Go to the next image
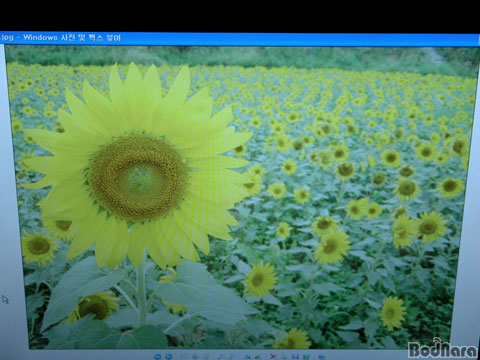 [x=168, y=356]
